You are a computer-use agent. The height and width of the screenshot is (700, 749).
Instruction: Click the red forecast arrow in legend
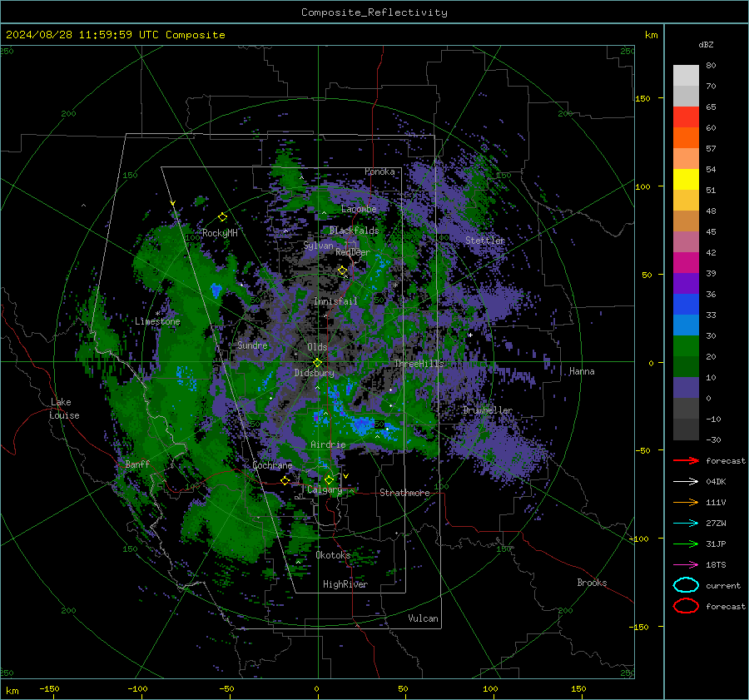tap(686, 460)
